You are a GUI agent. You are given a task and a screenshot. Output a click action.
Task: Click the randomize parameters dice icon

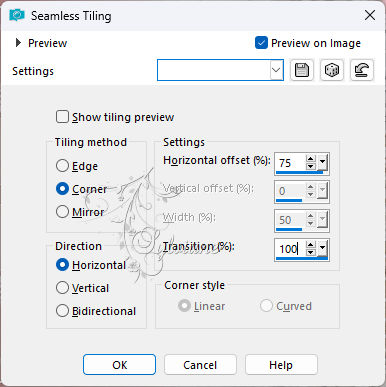pyautogui.click(x=332, y=70)
